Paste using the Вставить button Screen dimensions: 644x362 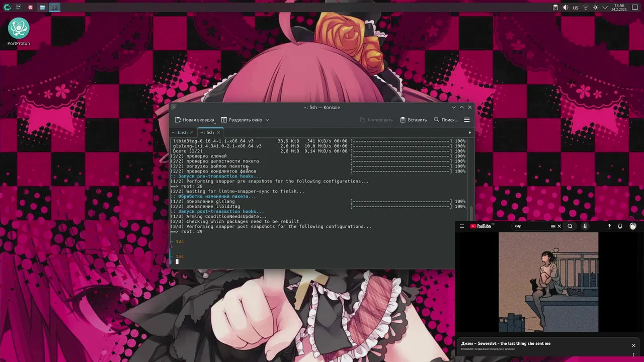pyautogui.click(x=413, y=120)
